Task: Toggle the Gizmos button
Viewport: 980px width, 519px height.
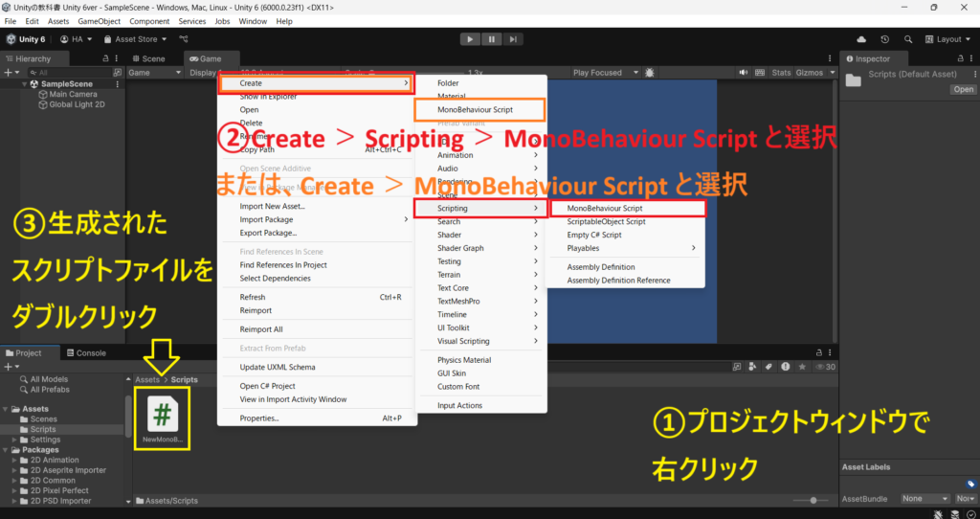Action: [810, 73]
